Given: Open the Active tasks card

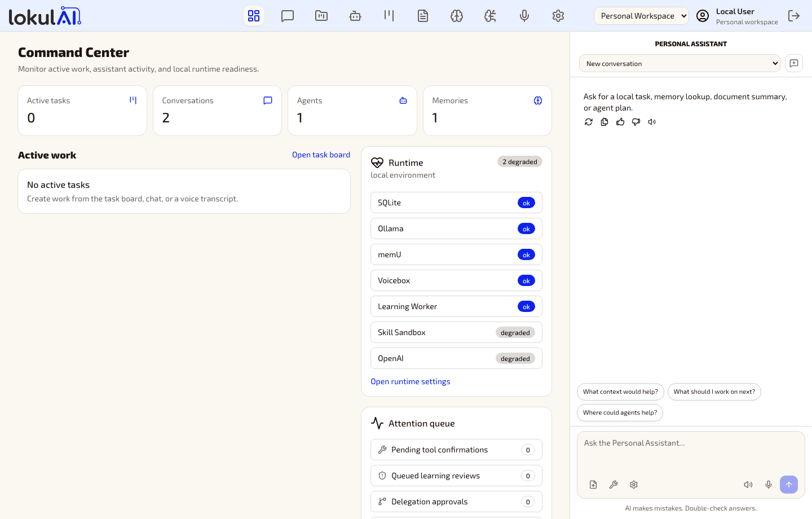Looking at the screenshot, I should 82,111.
